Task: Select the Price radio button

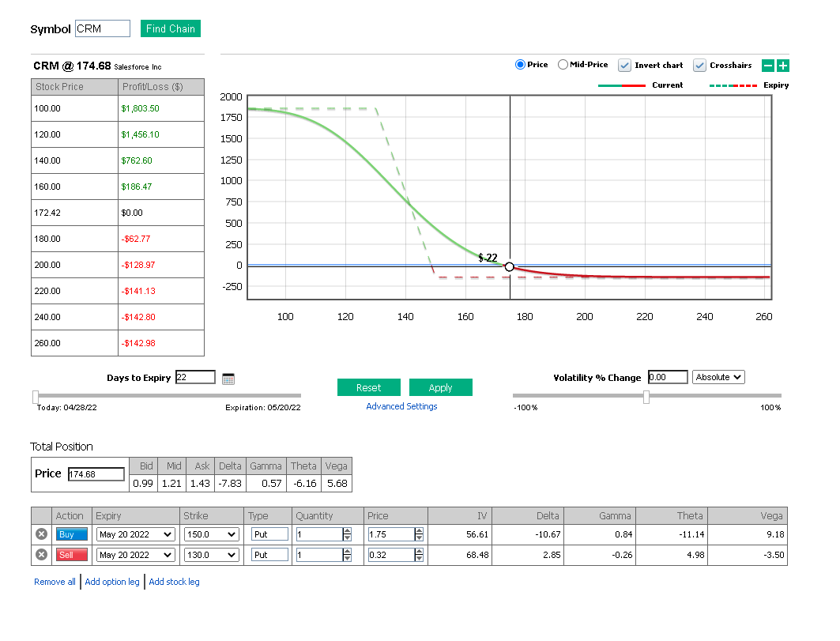Action: pos(520,65)
